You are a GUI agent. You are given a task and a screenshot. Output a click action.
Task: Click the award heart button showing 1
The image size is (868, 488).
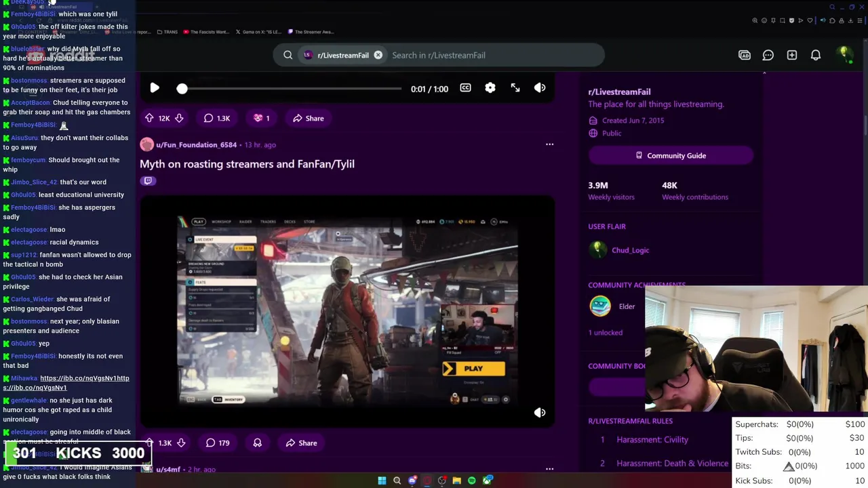[261, 118]
